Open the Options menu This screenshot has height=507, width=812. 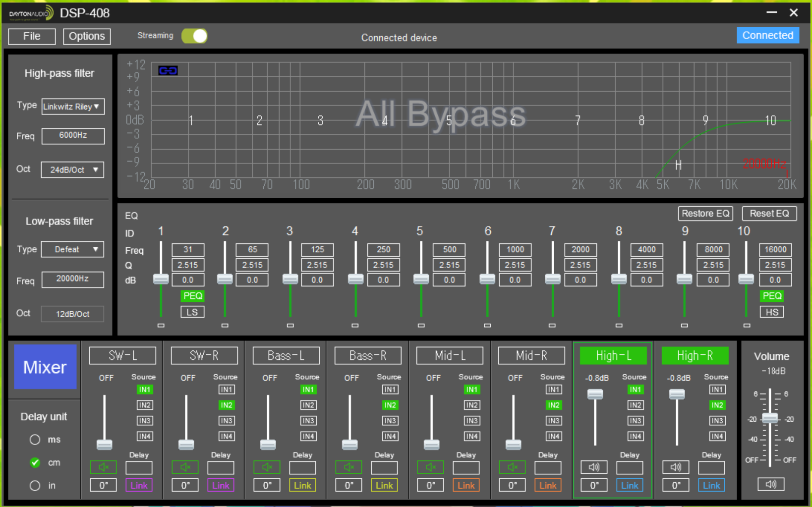(87, 36)
